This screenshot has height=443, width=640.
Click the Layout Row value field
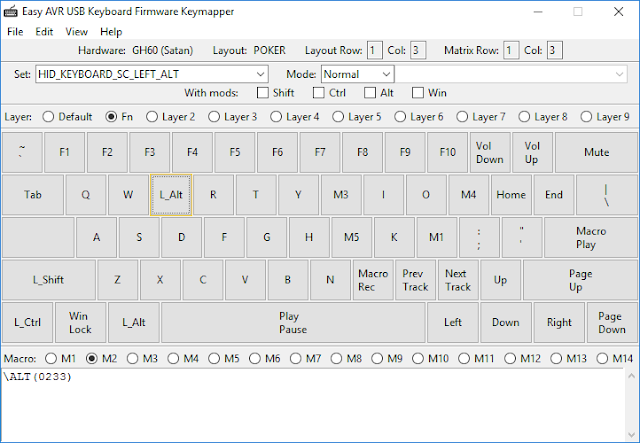click(x=375, y=50)
